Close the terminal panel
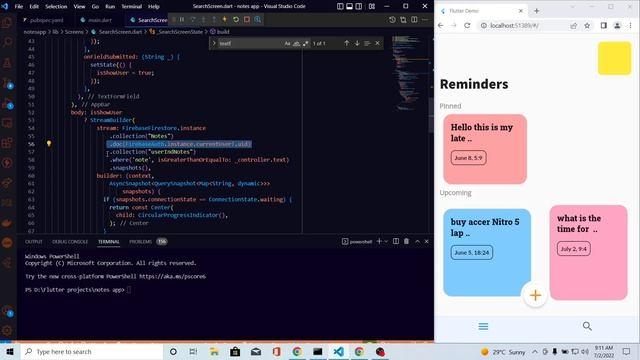Viewport: 640px width, 360px height. pyautogui.click(x=427, y=241)
